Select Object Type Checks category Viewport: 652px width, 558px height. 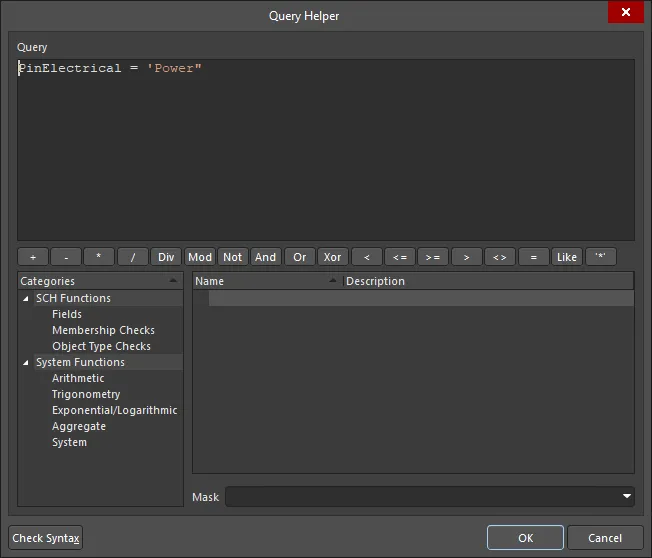(x=101, y=346)
